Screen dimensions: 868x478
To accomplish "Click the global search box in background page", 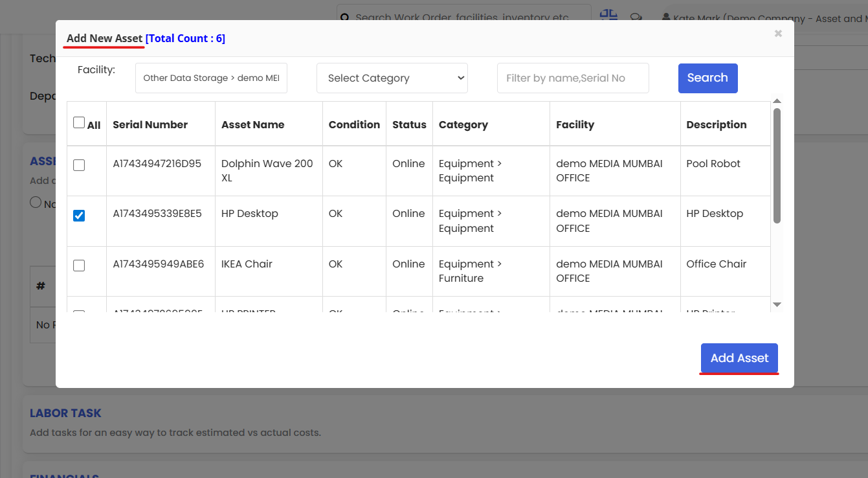I will (x=463, y=17).
